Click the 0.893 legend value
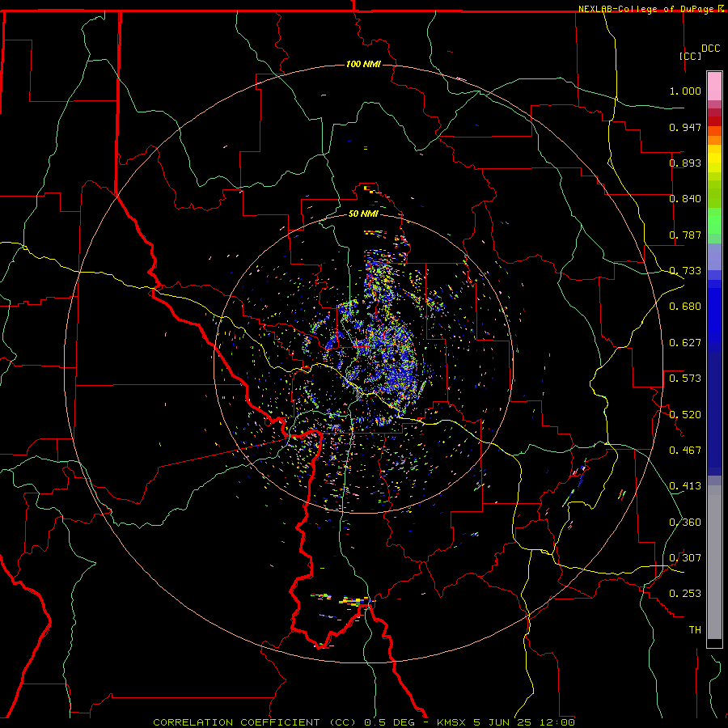The image size is (728, 728). (685, 163)
